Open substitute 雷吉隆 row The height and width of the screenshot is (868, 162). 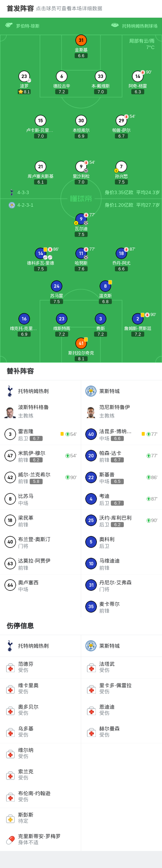click(x=40, y=435)
